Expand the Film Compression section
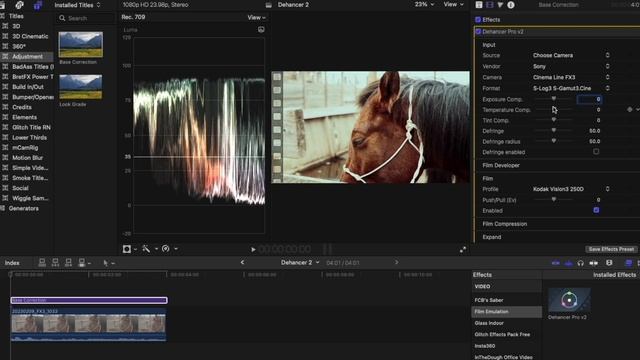This screenshot has width=640, height=360. [x=504, y=224]
